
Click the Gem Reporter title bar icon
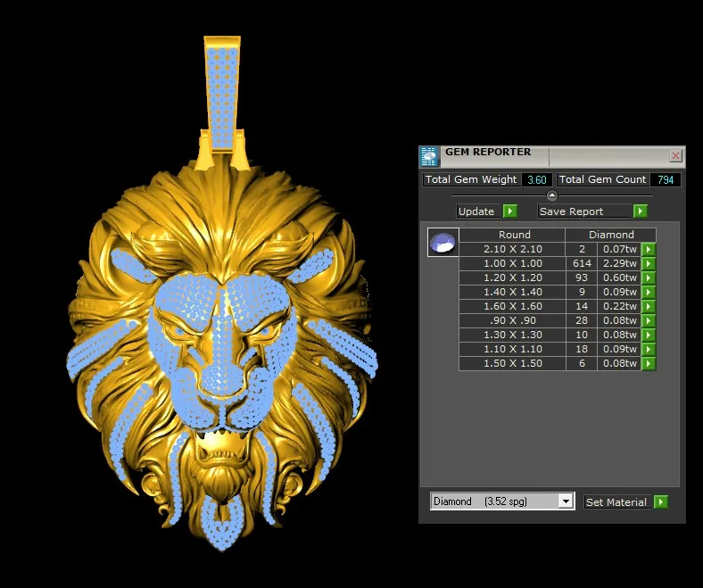tap(430, 156)
